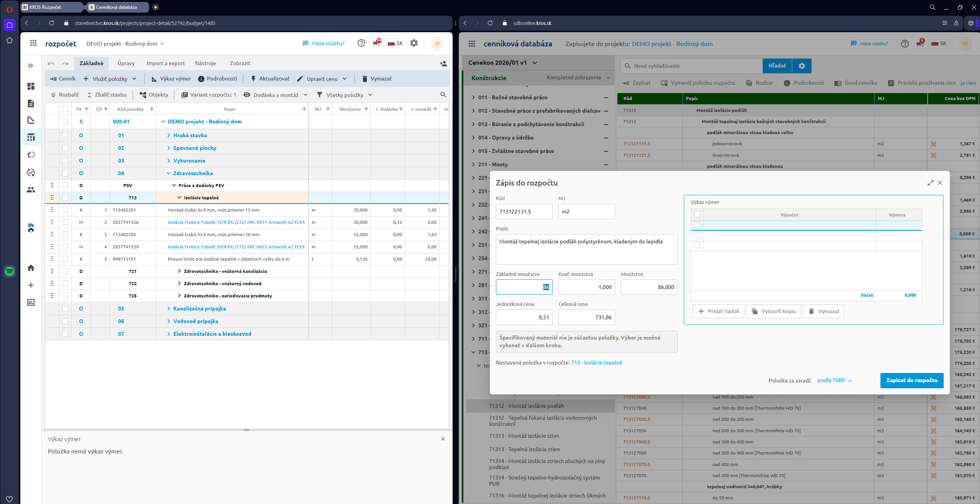Click Zapísať do rozpočtu button
Viewport: 980px width, 504px height.
coord(911,380)
